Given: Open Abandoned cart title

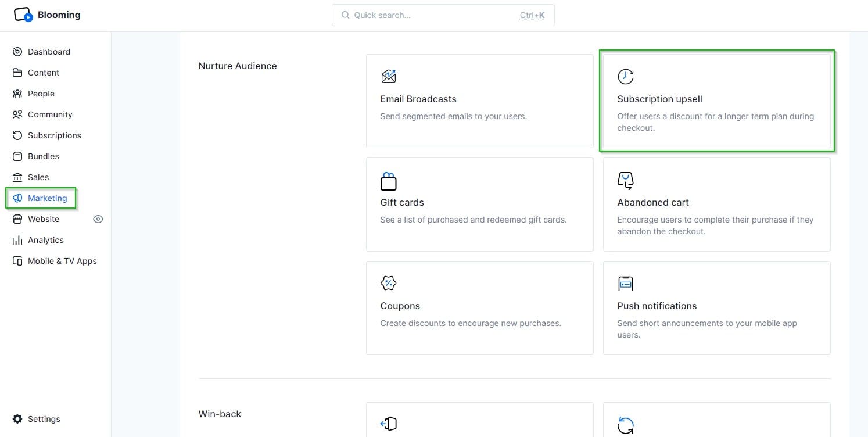Looking at the screenshot, I should pos(653,202).
